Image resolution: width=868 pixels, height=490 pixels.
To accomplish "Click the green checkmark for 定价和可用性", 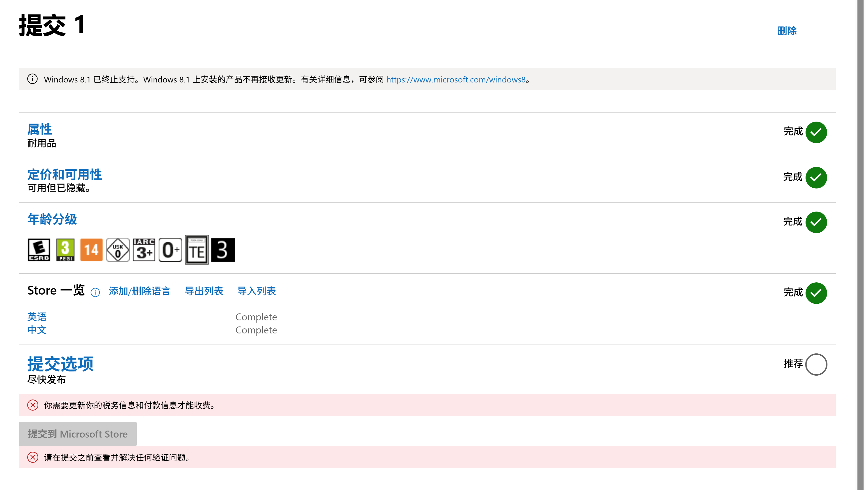I will tap(816, 177).
